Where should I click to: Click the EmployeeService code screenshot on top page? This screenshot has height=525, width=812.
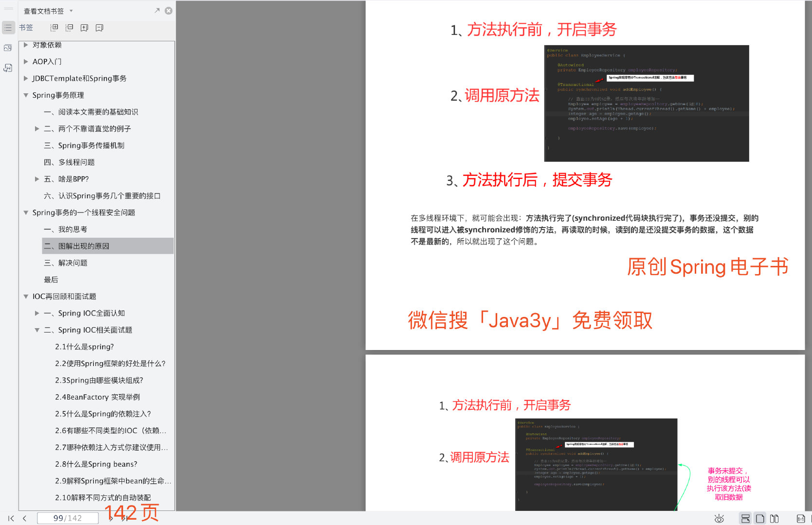pyautogui.click(x=647, y=104)
